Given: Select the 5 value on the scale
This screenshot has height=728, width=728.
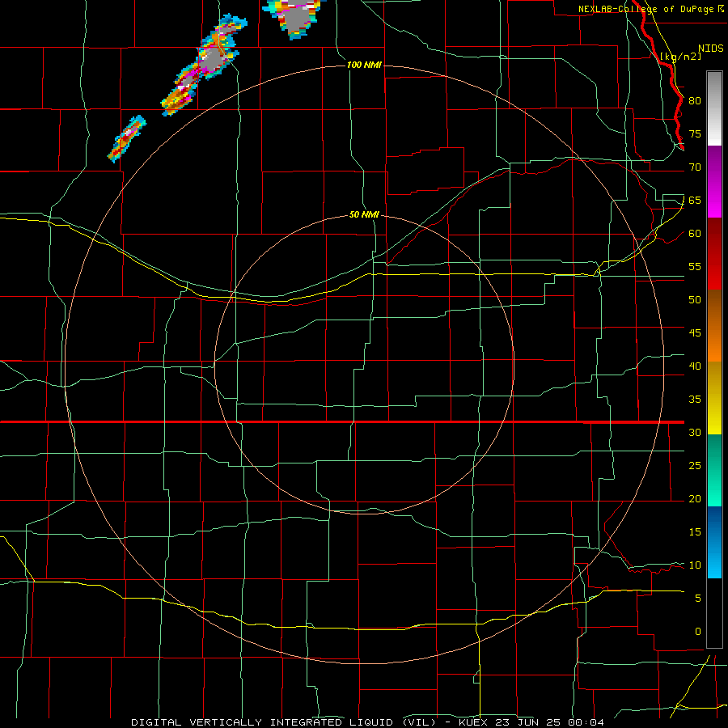Looking at the screenshot, I should pos(698,599).
